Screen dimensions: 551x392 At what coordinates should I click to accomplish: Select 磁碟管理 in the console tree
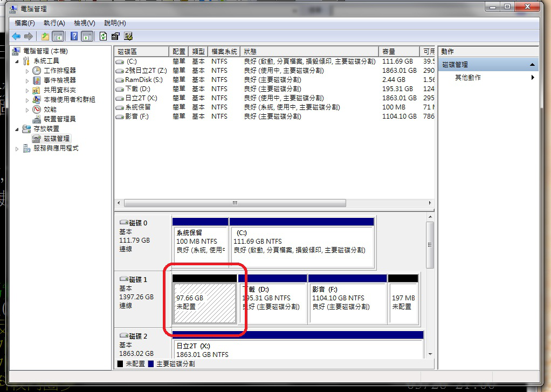coord(57,139)
